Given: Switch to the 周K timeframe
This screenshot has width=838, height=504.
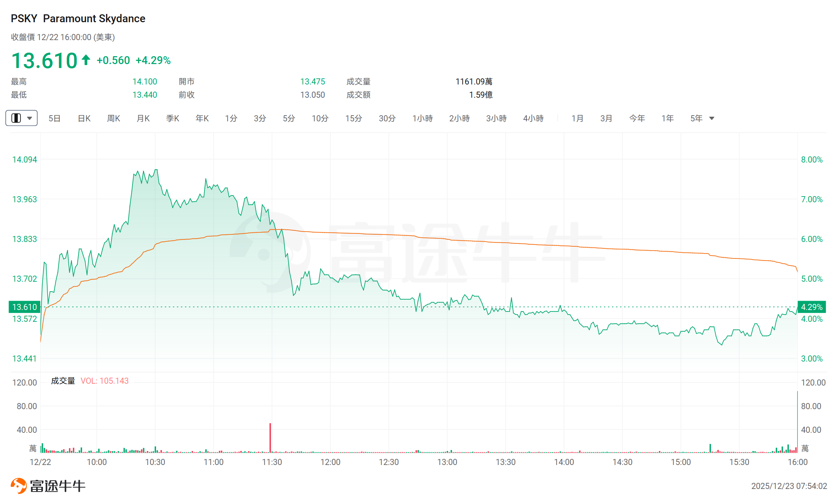Looking at the screenshot, I should click(x=114, y=118).
